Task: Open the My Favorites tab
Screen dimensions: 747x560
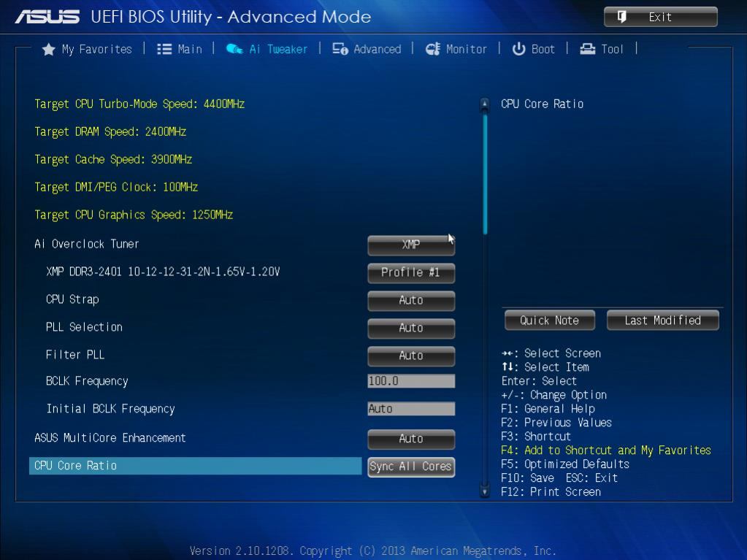Action: pyautogui.click(x=87, y=49)
